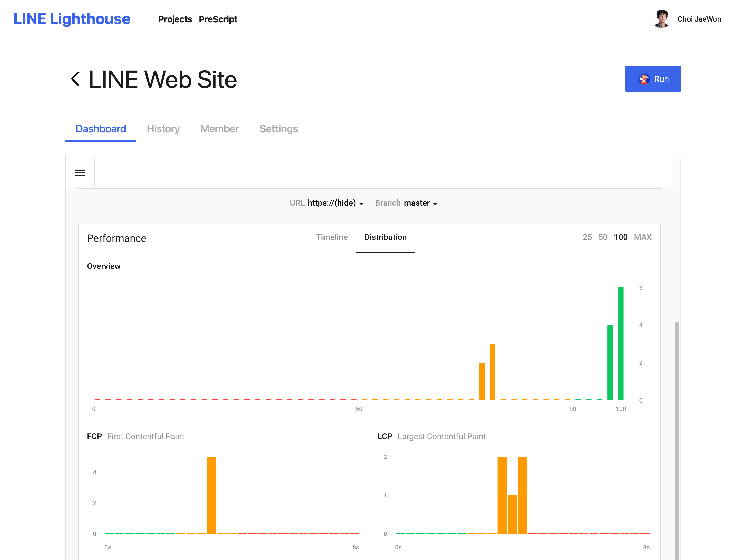Select the Timeline view tab
Viewport: 746px width, 560px height.
(x=331, y=237)
